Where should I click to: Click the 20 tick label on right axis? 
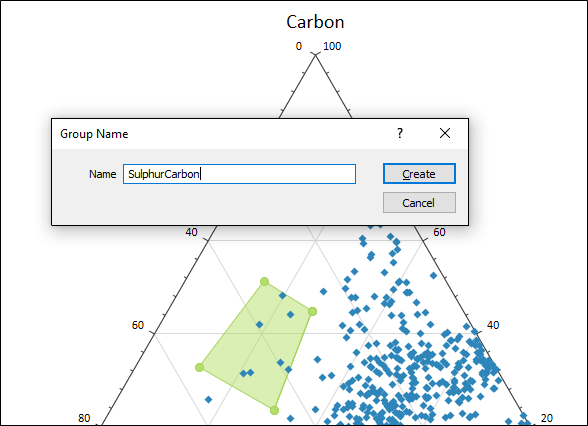point(547,418)
